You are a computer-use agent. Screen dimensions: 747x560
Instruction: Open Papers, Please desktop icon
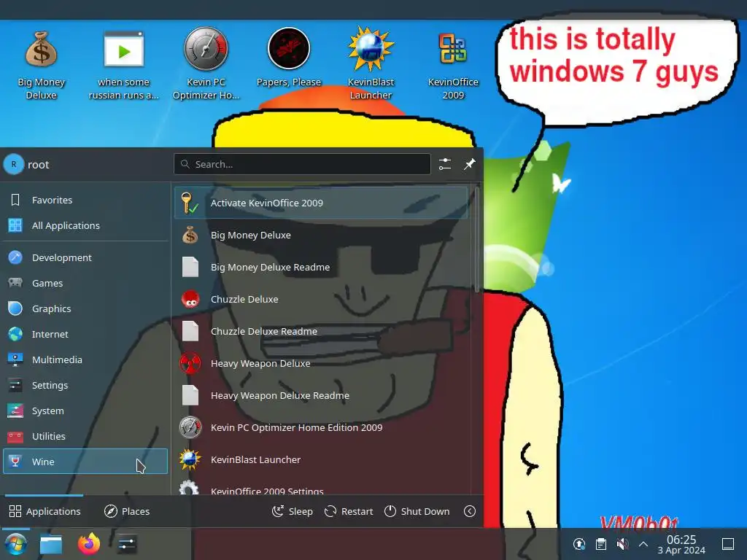pos(289,58)
